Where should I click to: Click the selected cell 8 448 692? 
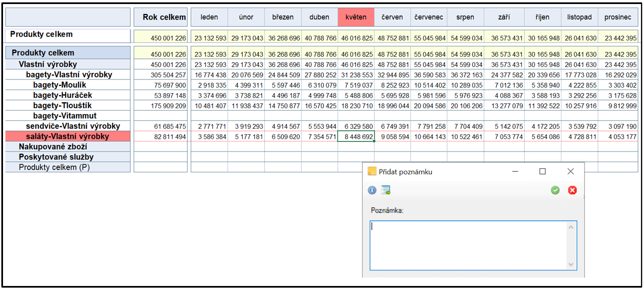(356, 136)
